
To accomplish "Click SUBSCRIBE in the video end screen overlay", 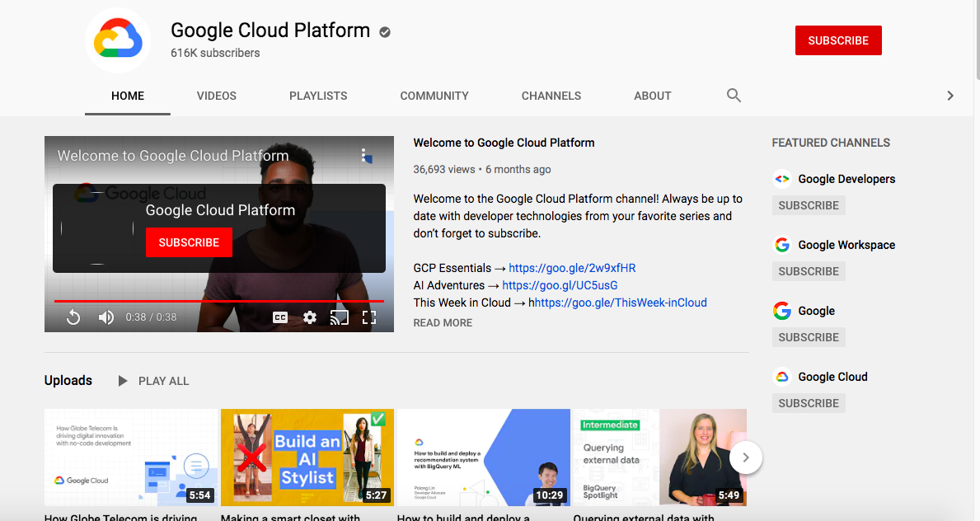I will tap(189, 242).
